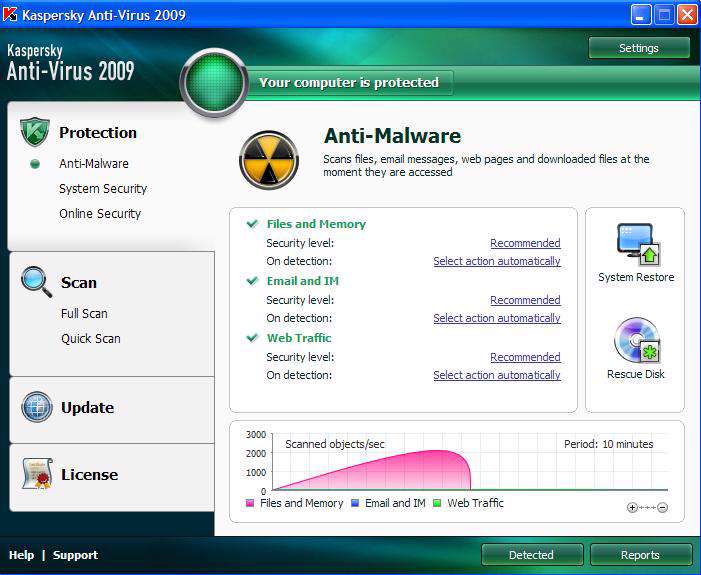Click the Update globe icon
This screenshot has height=575, width=701.
point(37,407)
